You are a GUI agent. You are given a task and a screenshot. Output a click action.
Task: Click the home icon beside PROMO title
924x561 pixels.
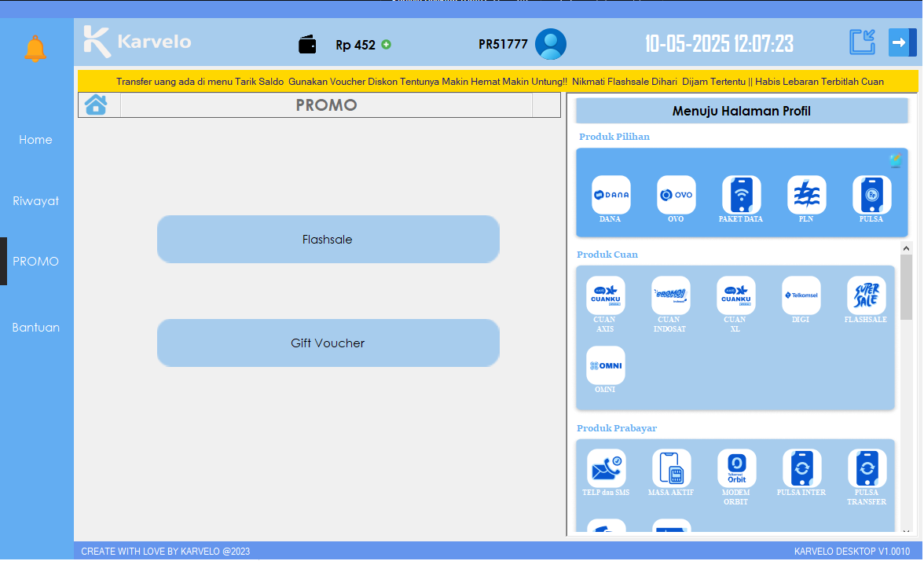pos(96,105)
